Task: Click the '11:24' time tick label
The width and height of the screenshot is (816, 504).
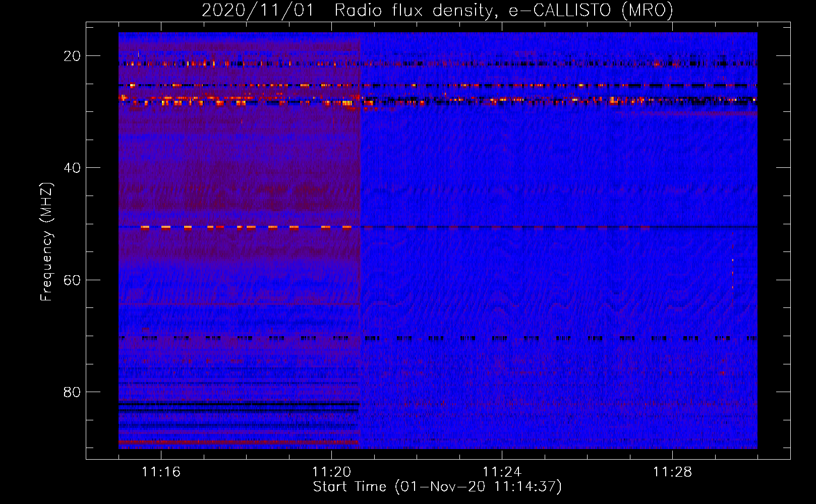Action: point(502,472)
